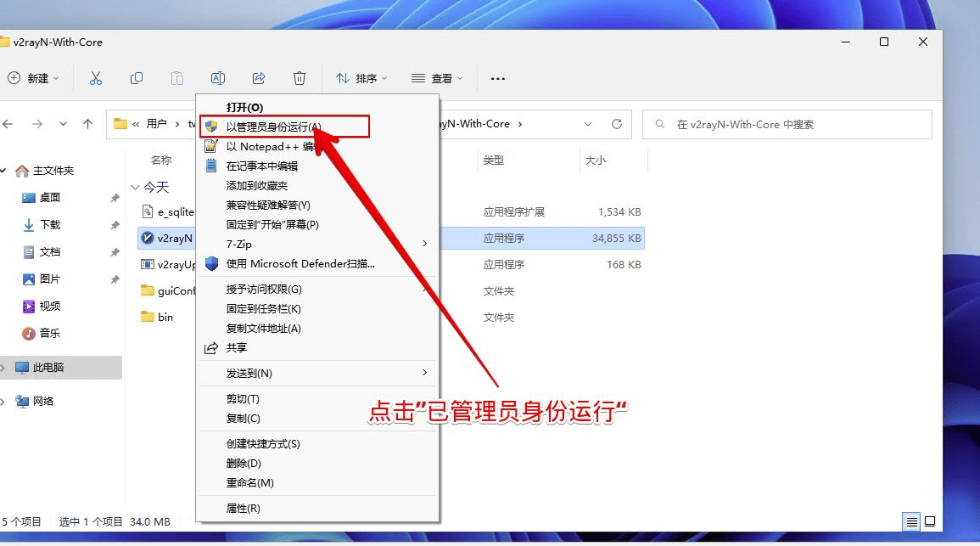Expand 网络 in navigation pane
Viewport: 980px width, 546px height.
[x=3, y=402]
